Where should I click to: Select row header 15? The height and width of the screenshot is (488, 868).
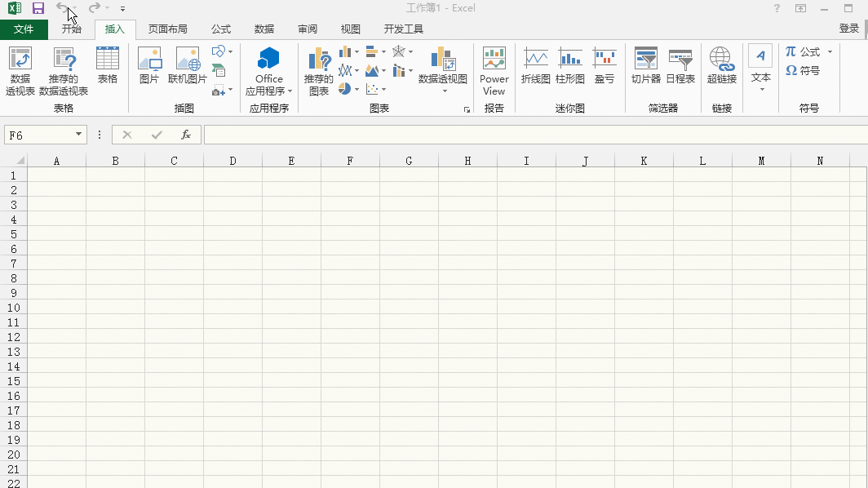13,381
